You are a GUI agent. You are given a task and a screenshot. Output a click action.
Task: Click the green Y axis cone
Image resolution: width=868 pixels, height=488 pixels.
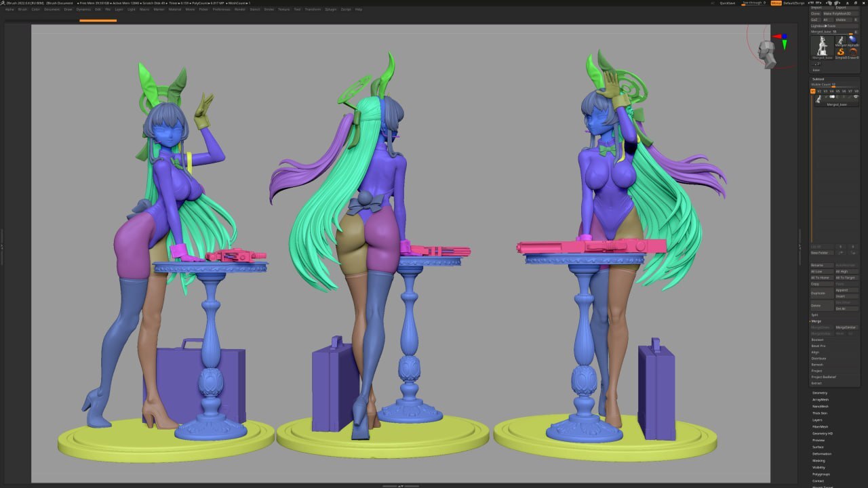click(x=785, y=45)
